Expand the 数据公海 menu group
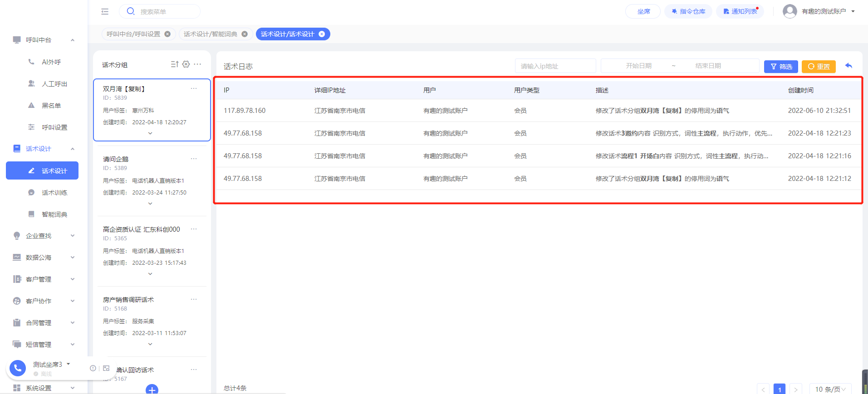This screenshot has height=394, width=868. (73, 258)
